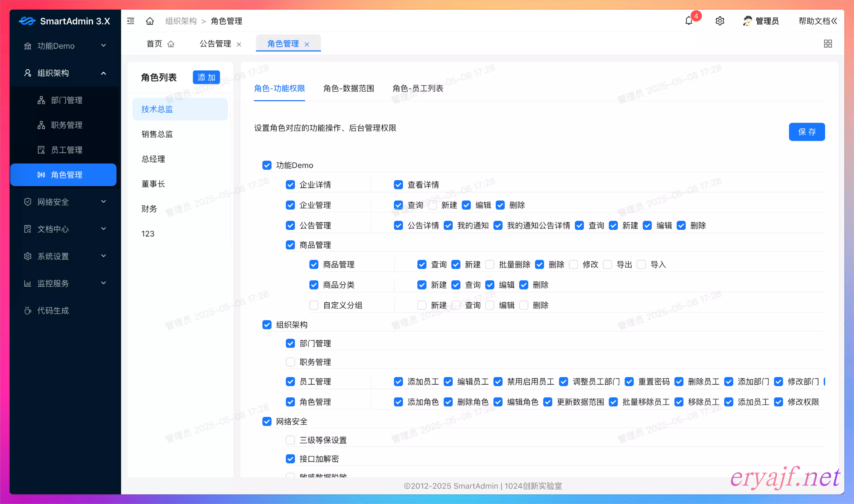Viewport: 854px width, 504px height.
Task: Check 批量删除 in 商品管理 row
Action: 490,265
